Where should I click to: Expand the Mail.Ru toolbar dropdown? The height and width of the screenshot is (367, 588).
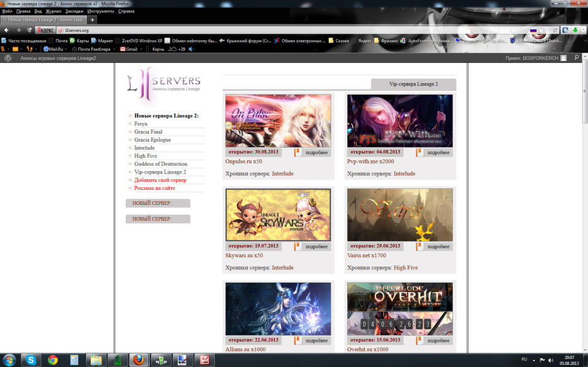(x=67, y=49)
